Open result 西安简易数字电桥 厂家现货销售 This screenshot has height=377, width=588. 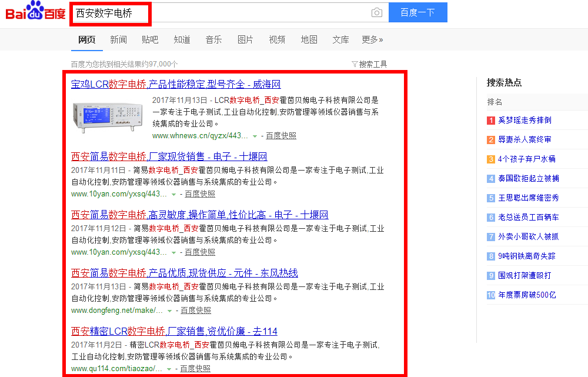tap(169, 156)
